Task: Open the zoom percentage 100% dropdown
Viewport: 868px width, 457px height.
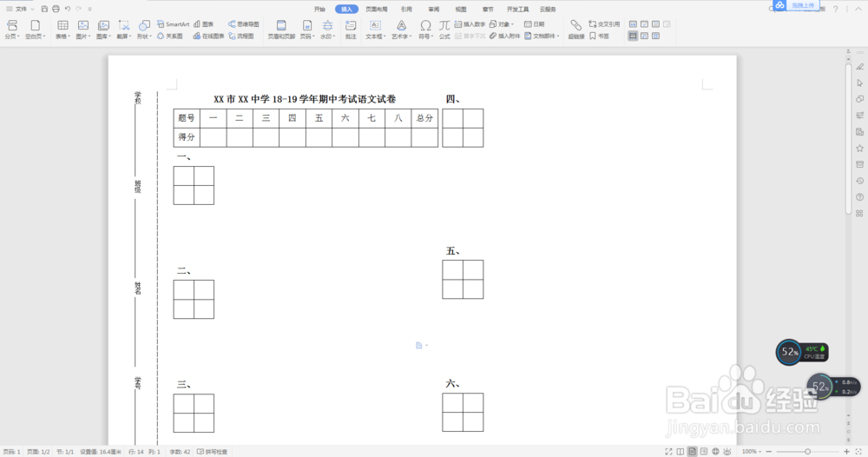Action: tap(752, 452)
